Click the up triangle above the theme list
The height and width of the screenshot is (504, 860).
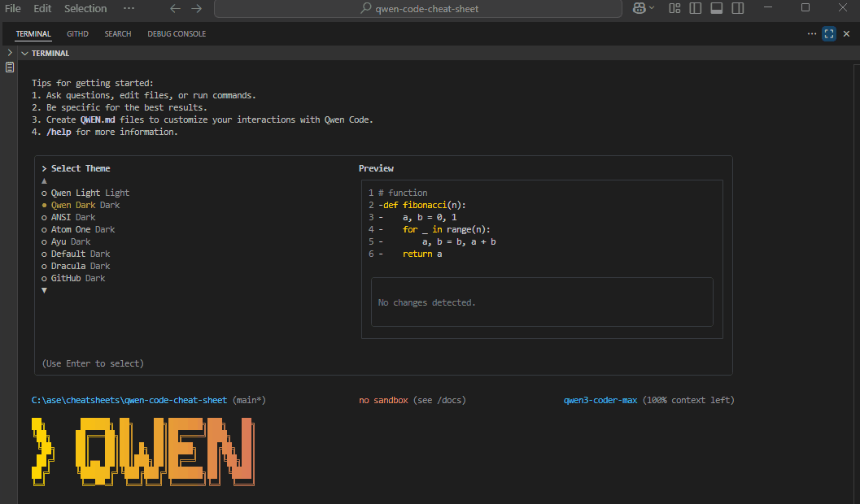click(45, 180)
